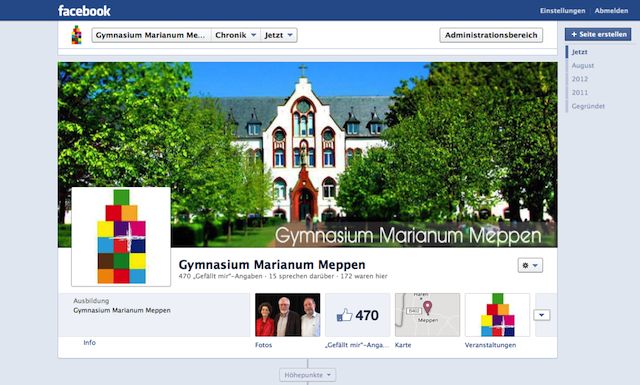Open the Höhepunkte dropdown
640x385 pixels.
[308, 375]
